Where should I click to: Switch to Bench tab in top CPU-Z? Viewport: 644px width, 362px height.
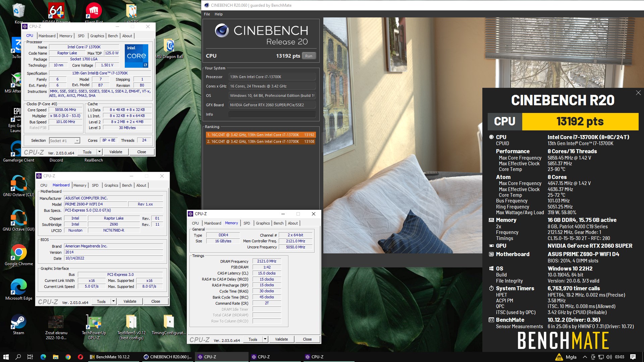tap(113, 36)
